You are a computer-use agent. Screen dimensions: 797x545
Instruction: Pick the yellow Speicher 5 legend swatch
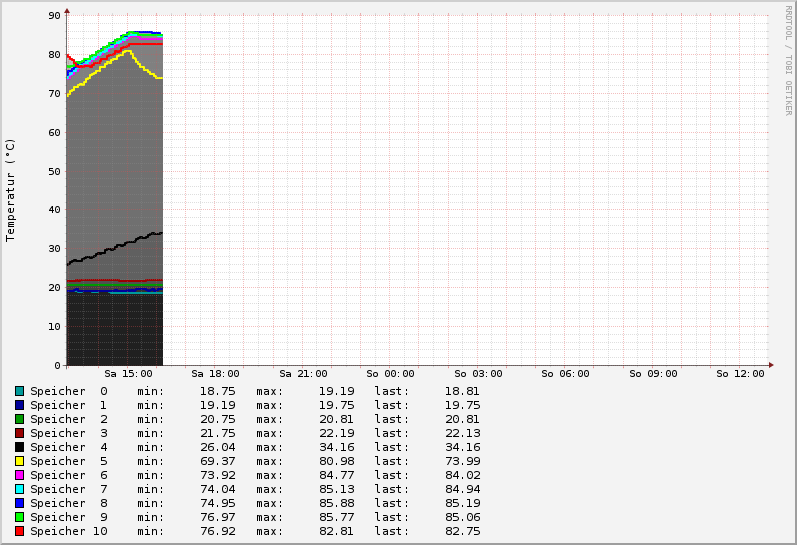(x=19, y=461)
